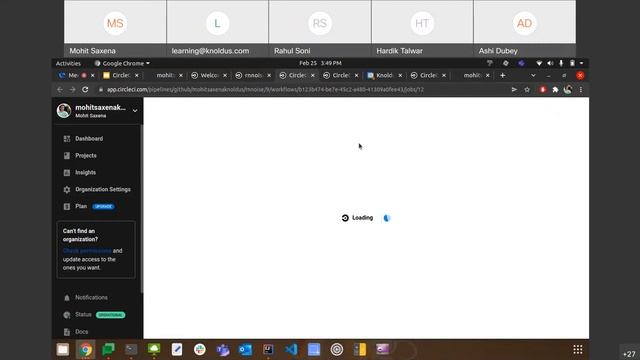The width and height of the screenshot is (640, 360).
Task: Open Google Chrome from the dock
Action: click(86, 349)
